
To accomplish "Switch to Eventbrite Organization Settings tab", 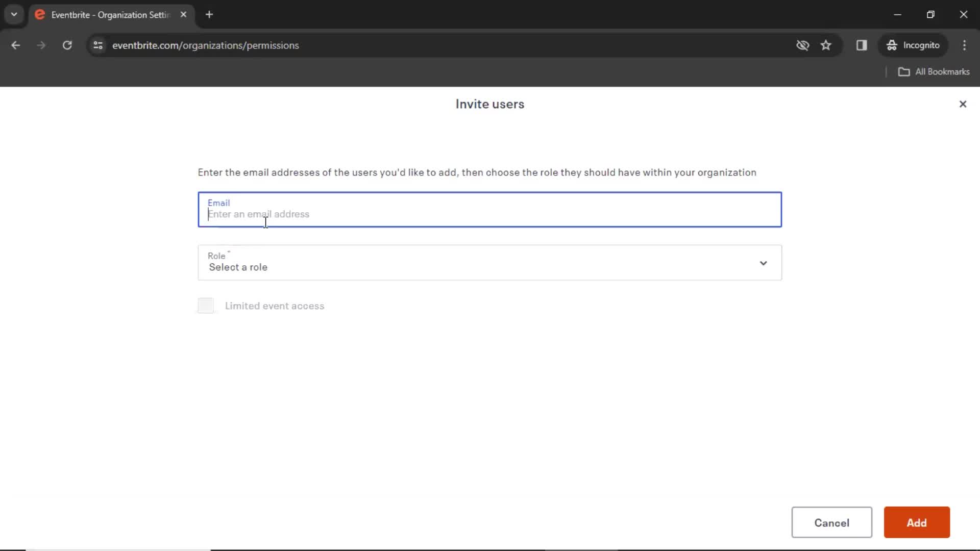I will tap(111, 15).
